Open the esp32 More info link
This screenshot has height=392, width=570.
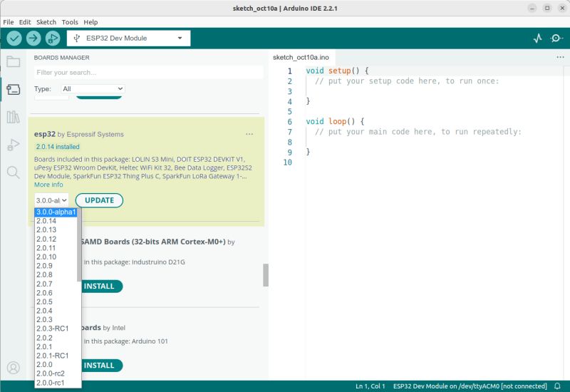(48, 185)
